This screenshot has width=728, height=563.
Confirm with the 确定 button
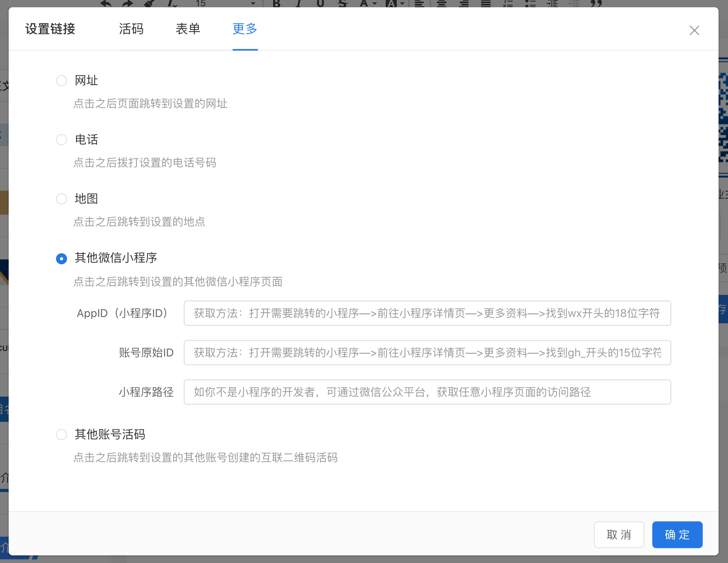pyautogui.click(x=677, y=535)
